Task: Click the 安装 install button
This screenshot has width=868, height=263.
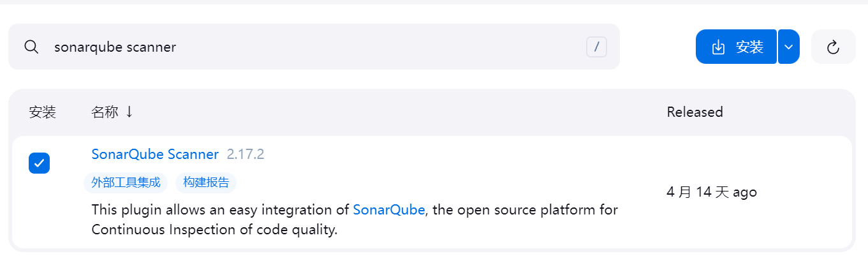Action: click(736, 47)
